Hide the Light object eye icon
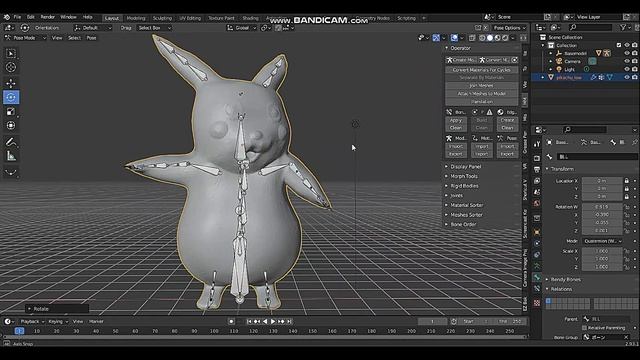This screenshot has width=640, height=360. (x=627, y=69)
